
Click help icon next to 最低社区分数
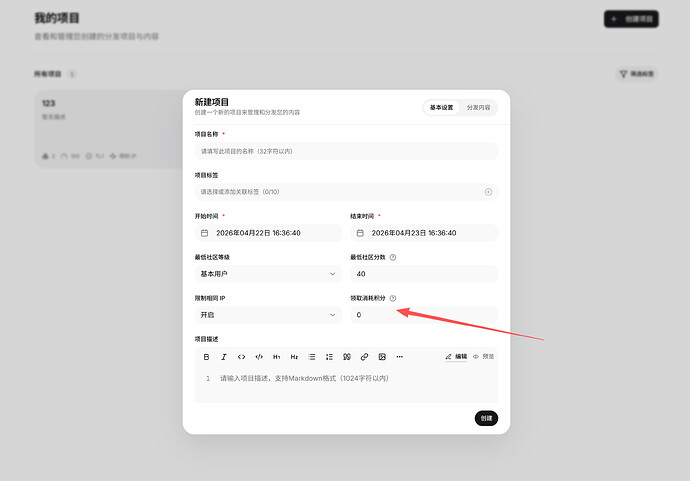pos(393,257)
